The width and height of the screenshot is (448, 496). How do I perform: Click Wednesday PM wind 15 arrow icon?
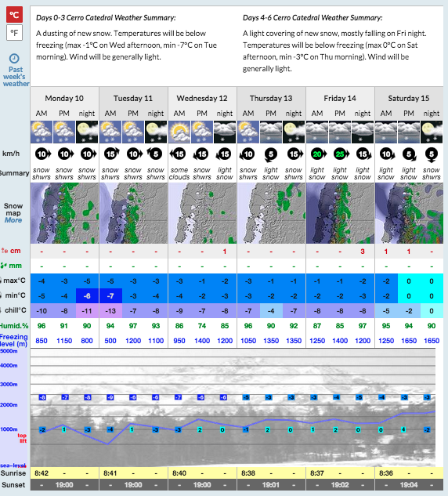click(x=201, y=154)
